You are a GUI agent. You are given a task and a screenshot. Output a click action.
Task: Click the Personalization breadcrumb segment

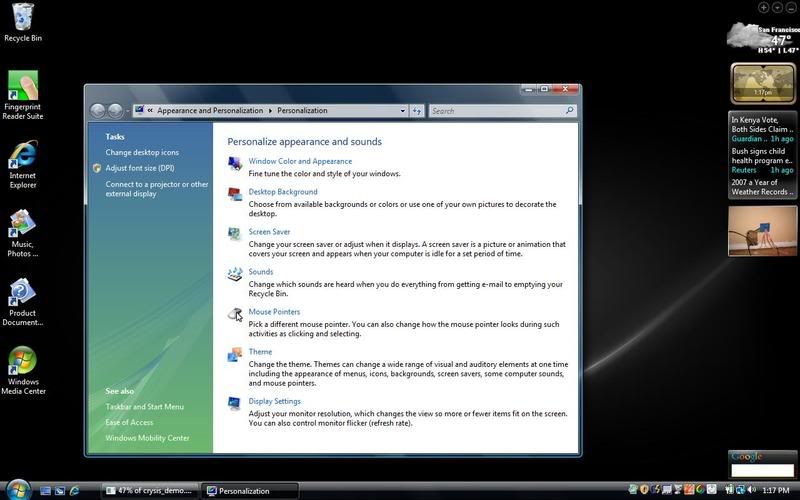pyautogui.click(x=303, y=110)
